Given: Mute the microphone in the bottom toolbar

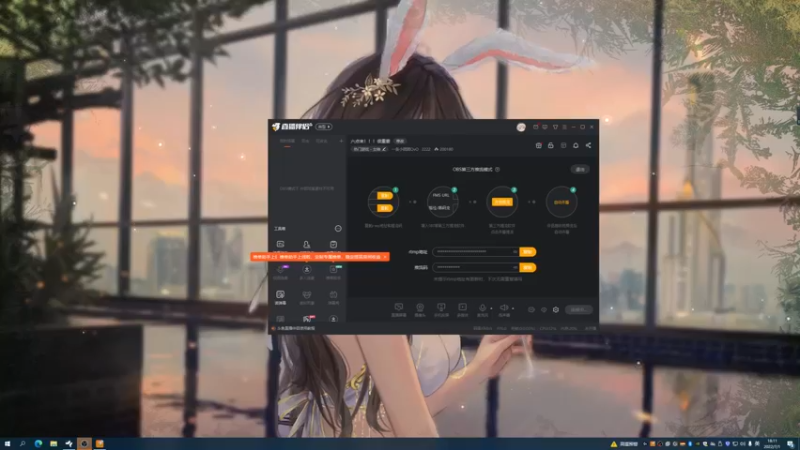Looking at the screenshot, I should (x=482, y=309).
